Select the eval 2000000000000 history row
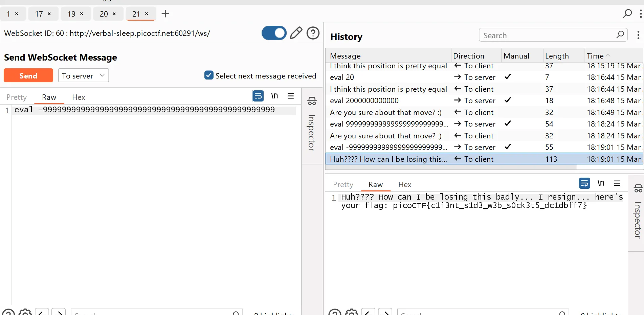 364,101
